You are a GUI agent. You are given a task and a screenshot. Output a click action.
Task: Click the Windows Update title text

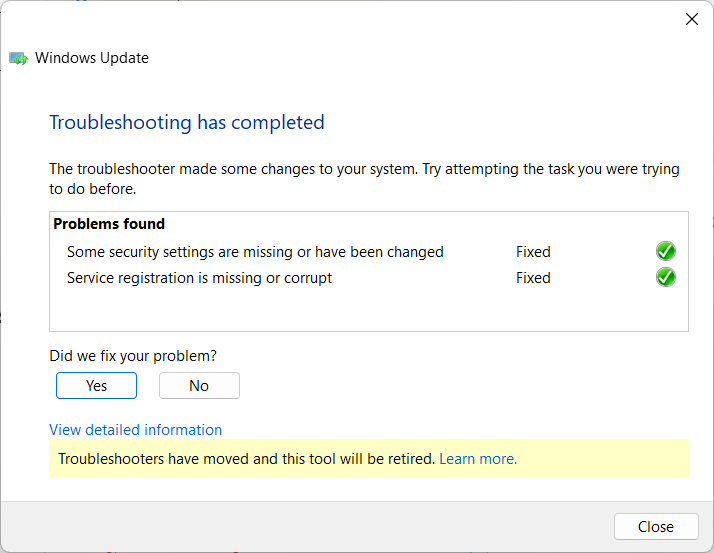pyautogui.click(x=92, y=58)
